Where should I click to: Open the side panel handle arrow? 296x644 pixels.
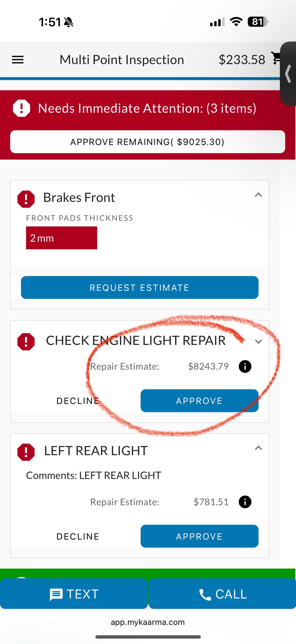point(289,74)
